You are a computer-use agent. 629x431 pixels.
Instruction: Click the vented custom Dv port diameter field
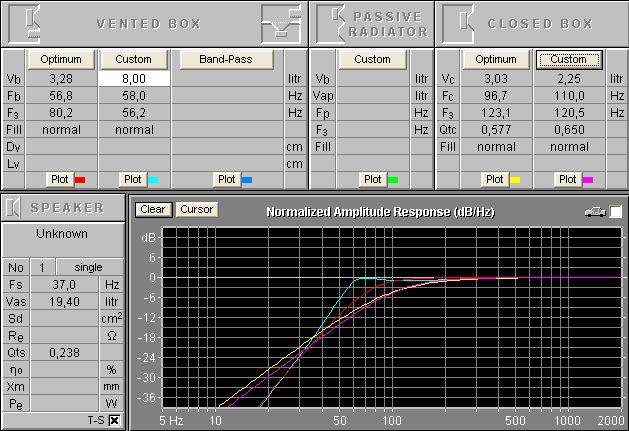click(x=134, y=147)
